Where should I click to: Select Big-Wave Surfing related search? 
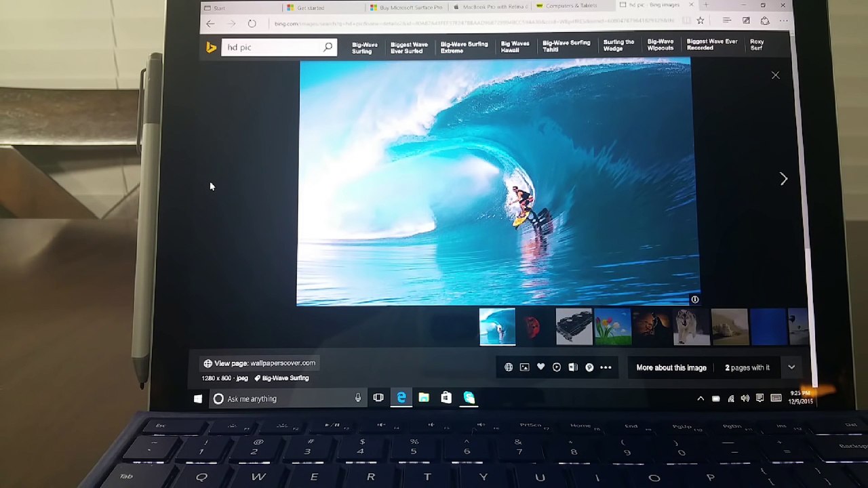coord(364,48)
